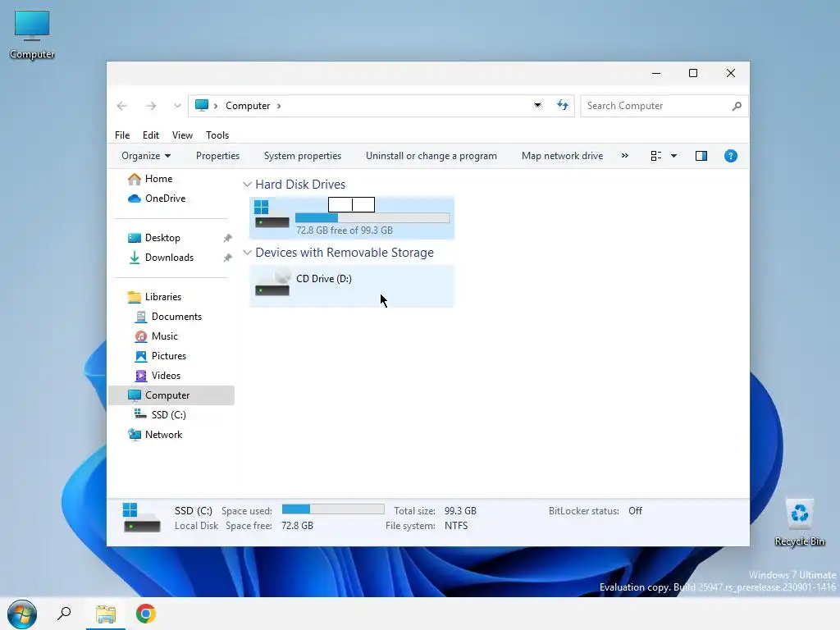Click File Explorer taskbar icon
The height and width of the screenshot is (630, 840).
[x=106, y=614]
